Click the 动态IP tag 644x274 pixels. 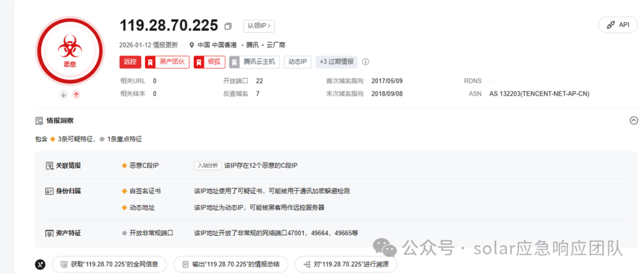[298, 62]
